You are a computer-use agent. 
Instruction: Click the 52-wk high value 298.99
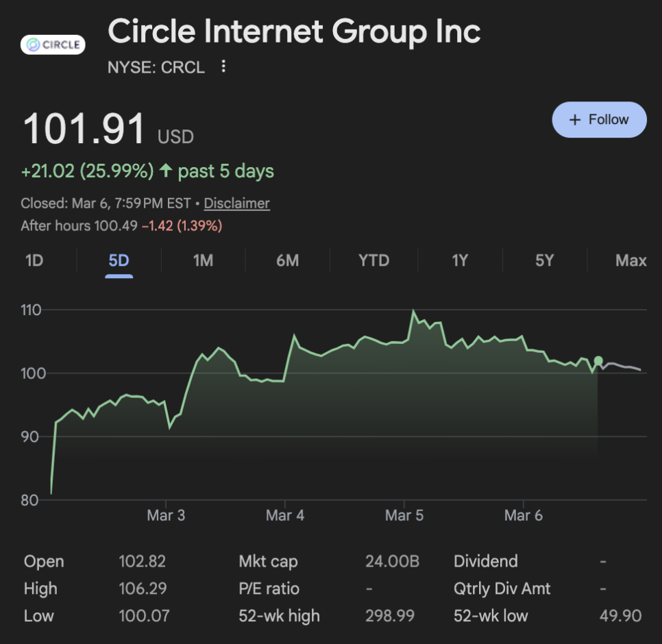point(390,616)
